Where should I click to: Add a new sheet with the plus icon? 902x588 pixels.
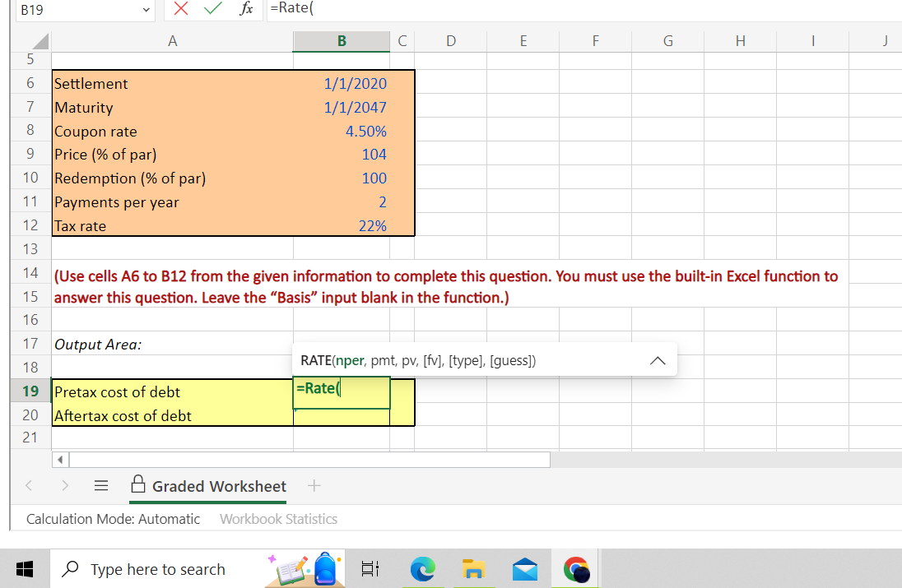pyautogui.click(x=314, y=485)
